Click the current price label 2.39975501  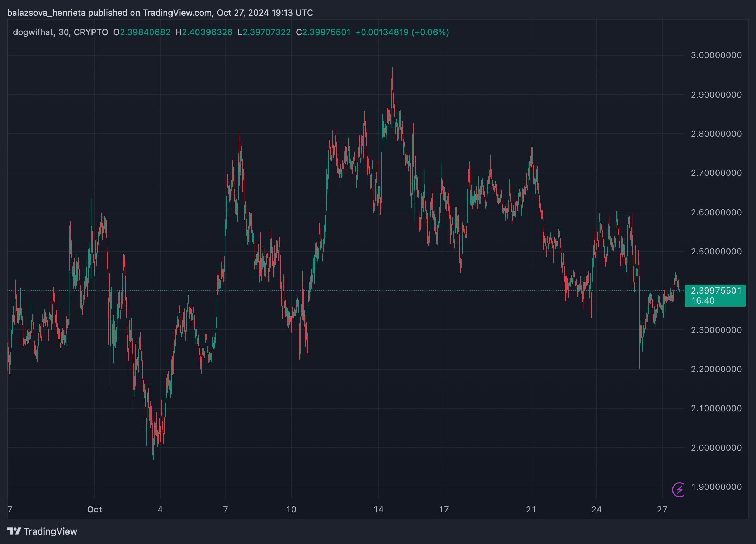(x=716, y=291)
